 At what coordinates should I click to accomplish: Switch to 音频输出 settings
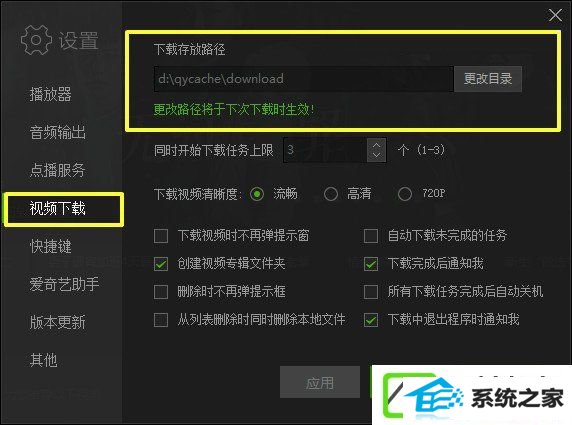pos(58,132)
